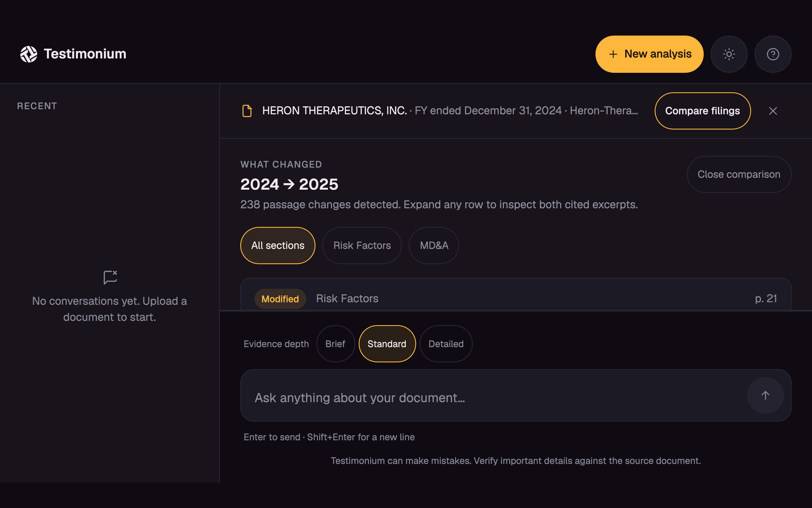Click the Testimonium logo icon

tap(29, 54)
